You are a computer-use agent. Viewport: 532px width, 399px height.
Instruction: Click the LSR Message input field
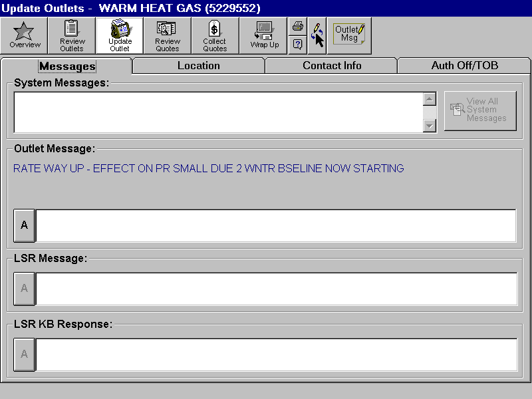tap(277, 289)
